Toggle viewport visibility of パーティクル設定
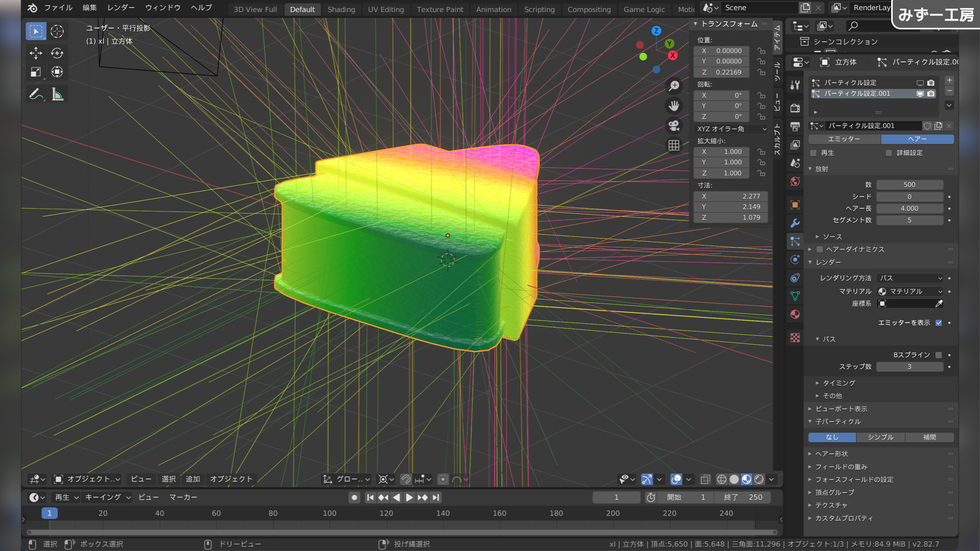The image size is (980, 551). (920, 83)
